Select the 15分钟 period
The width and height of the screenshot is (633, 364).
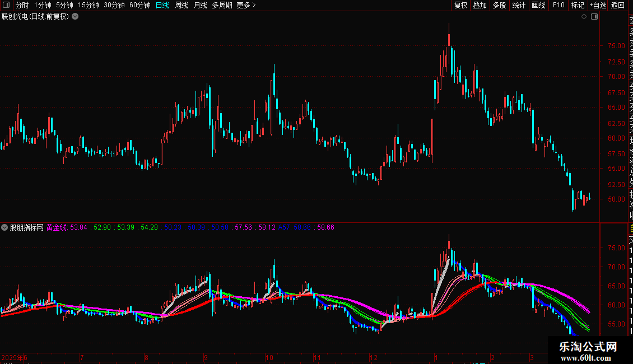coord(89,5)
